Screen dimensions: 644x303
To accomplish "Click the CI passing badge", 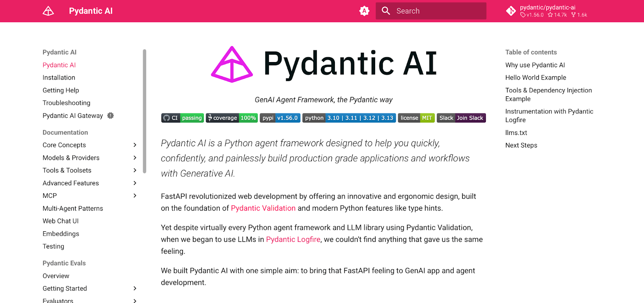I will [x=183, y=118].
